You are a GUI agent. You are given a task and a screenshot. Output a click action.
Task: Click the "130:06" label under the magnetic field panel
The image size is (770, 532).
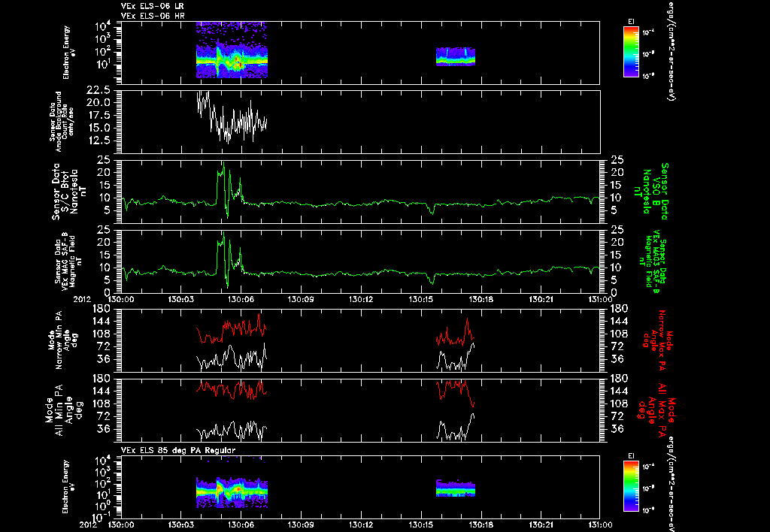click(x=241, y=299)
